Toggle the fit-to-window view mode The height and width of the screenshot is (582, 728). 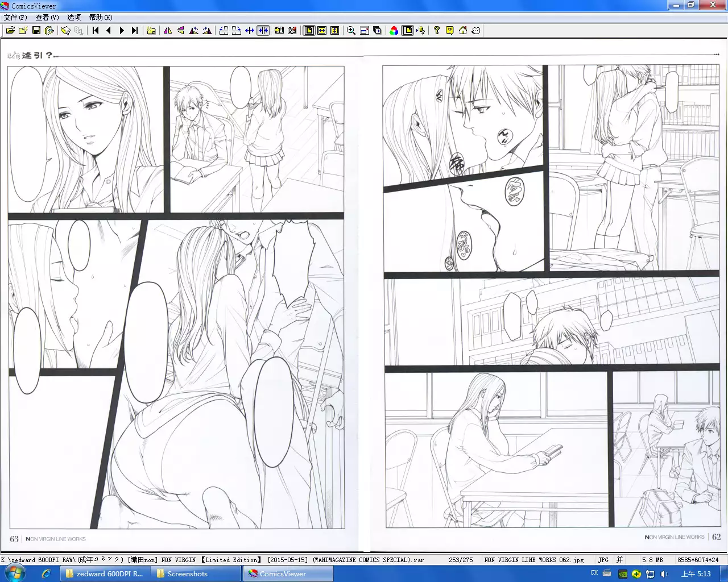pyautogui.click(x=309, y=31)
